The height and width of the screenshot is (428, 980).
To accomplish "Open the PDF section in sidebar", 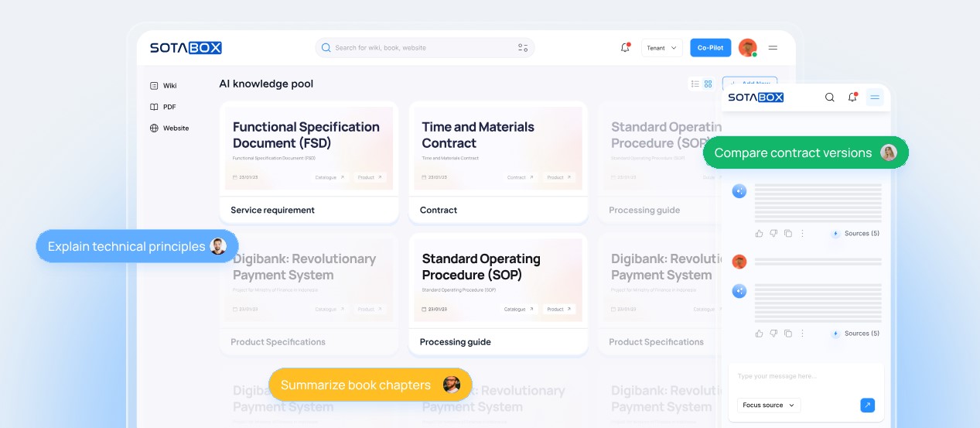I will 163,107.
